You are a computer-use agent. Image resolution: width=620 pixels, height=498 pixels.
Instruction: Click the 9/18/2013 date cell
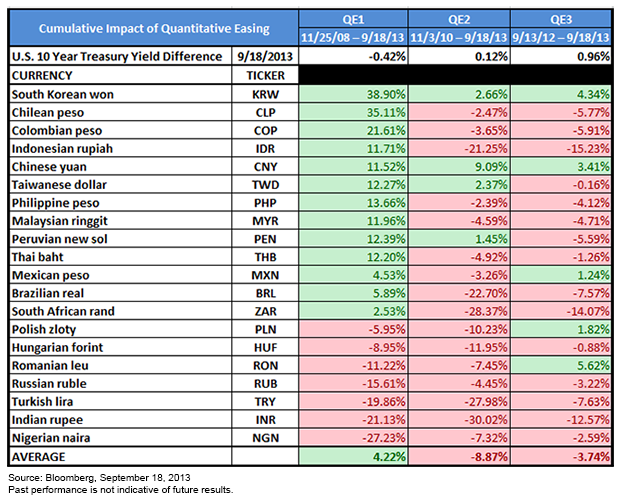[x=265, y=56]
